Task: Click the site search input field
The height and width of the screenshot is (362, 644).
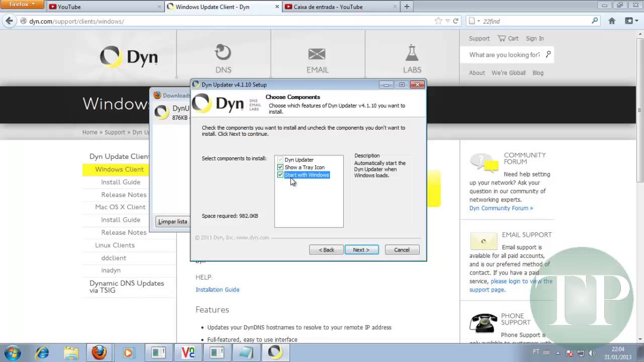Action: coord(504,55)
